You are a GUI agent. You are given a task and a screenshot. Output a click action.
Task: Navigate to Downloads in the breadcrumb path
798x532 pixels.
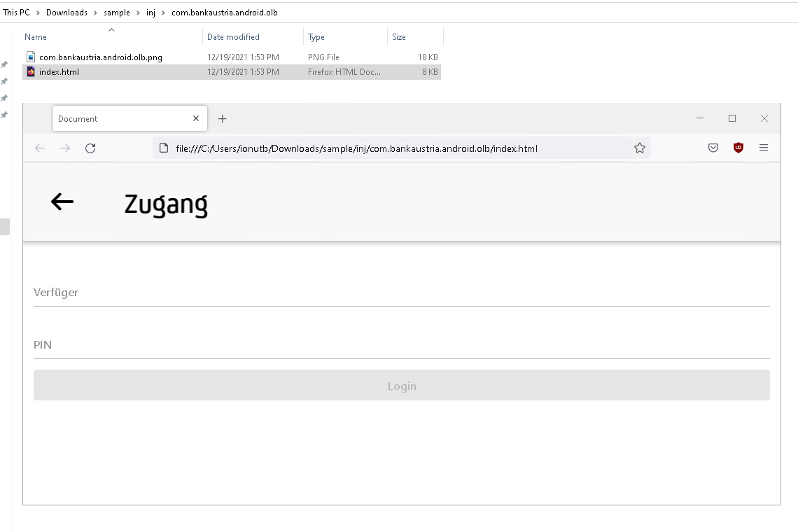[x=66, y=13]
